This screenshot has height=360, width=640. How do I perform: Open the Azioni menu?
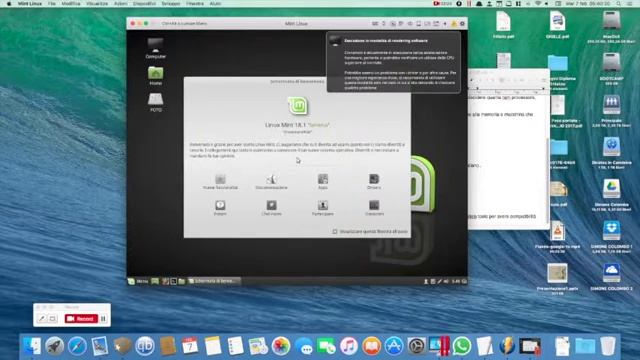120,4
